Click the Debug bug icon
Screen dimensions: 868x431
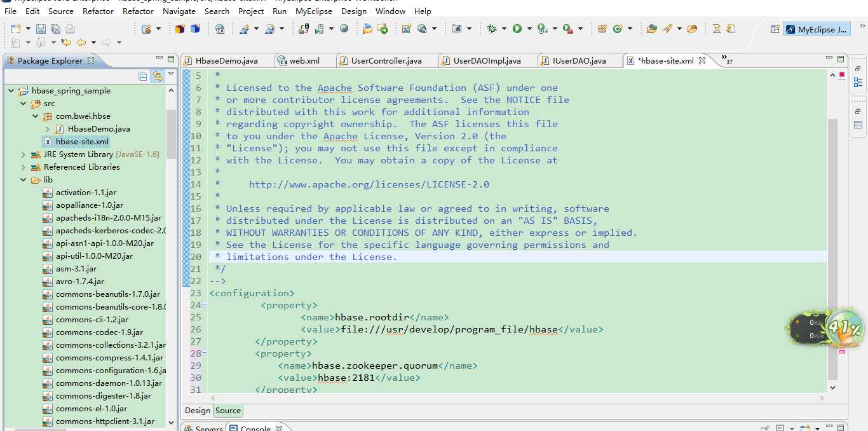coord(492,29)
